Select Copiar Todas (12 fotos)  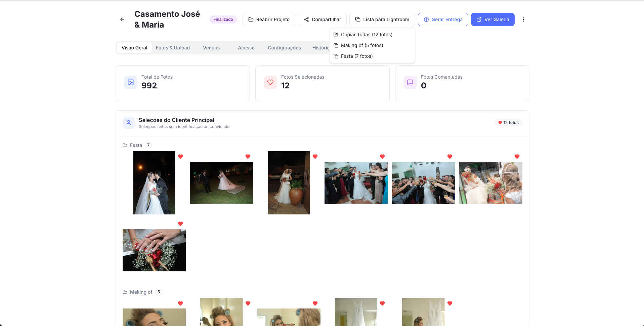coord(372,35)
